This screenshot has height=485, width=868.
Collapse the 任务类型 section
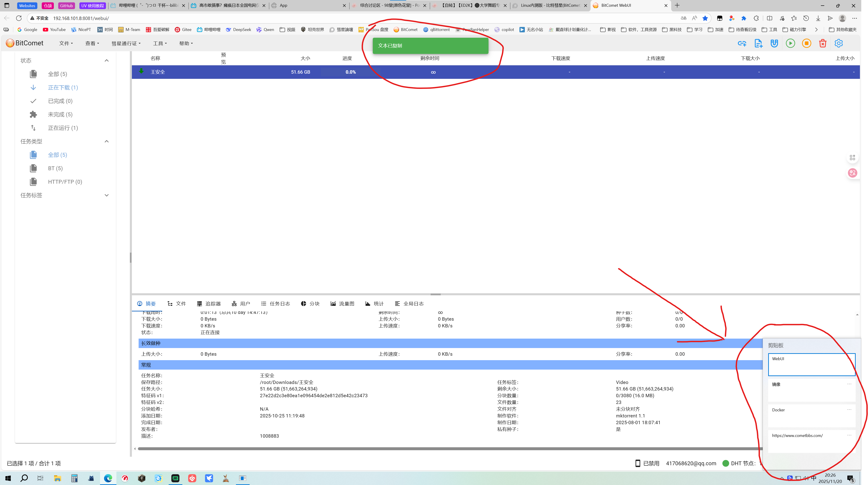[x=107, y=141]
